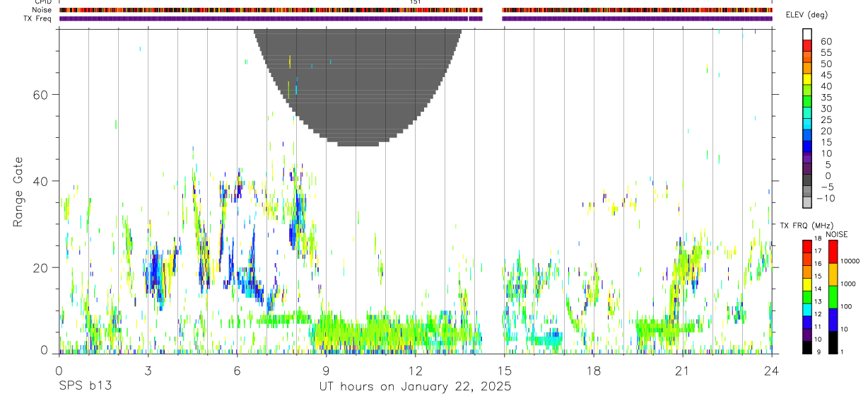The image size is (868, 401).
Task: Pick the black bottom swatch of TX FRQ colorbar
Action: click(807, 347)
